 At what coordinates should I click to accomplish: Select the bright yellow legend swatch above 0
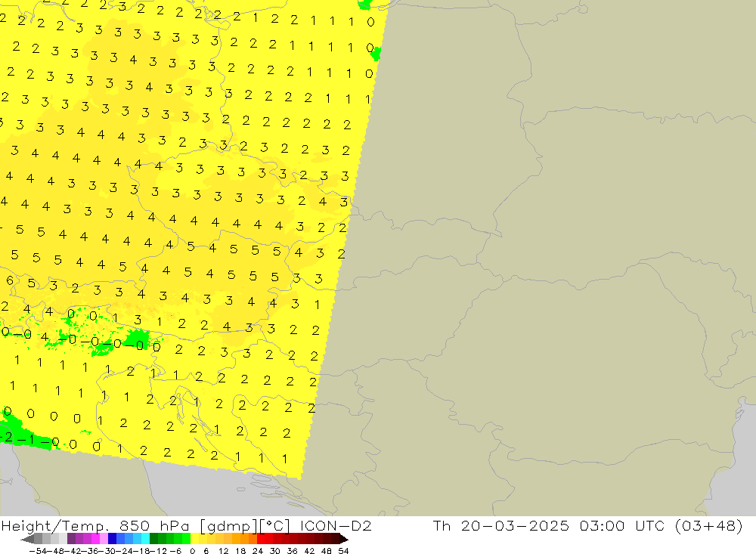coord(195,539)
